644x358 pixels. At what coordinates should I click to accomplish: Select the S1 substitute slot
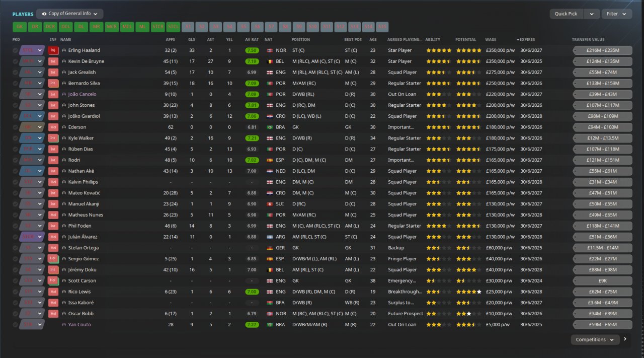188,27
